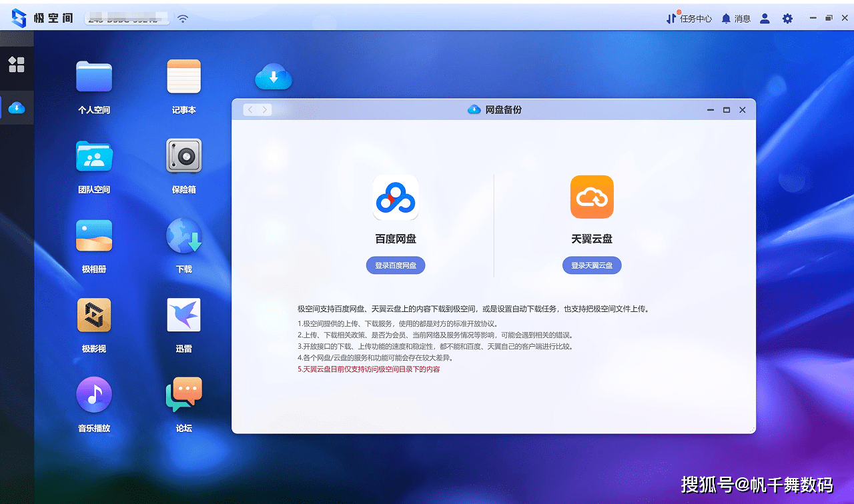Image resolution: width=854 pixels, height=504 pixels.
Task: Click the desktop cloud backup icon
Action: tap(274, 77)
